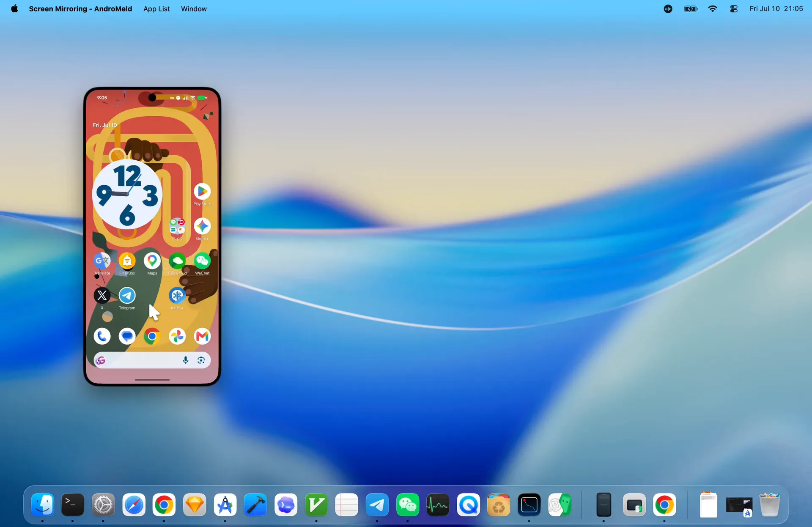The width and height of the screenshot is (812, 527).
Task: Open the document file in the Dock
Action: click(x=708, y=505)
